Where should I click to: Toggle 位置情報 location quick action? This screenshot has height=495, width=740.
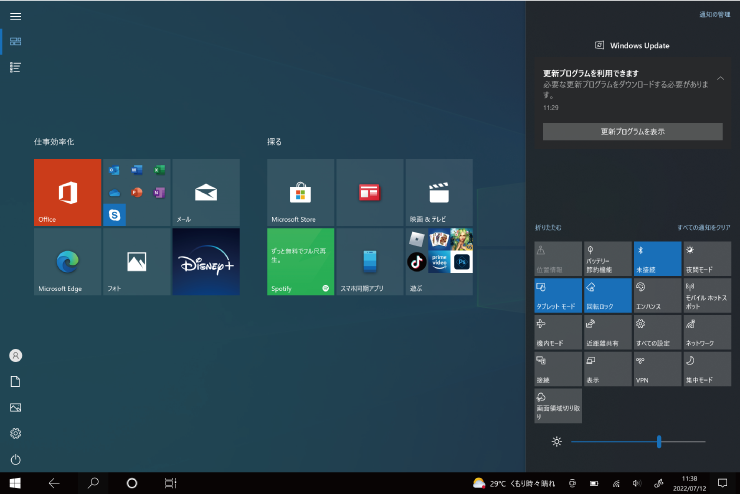pyautogui.click(x=558, y=259)
